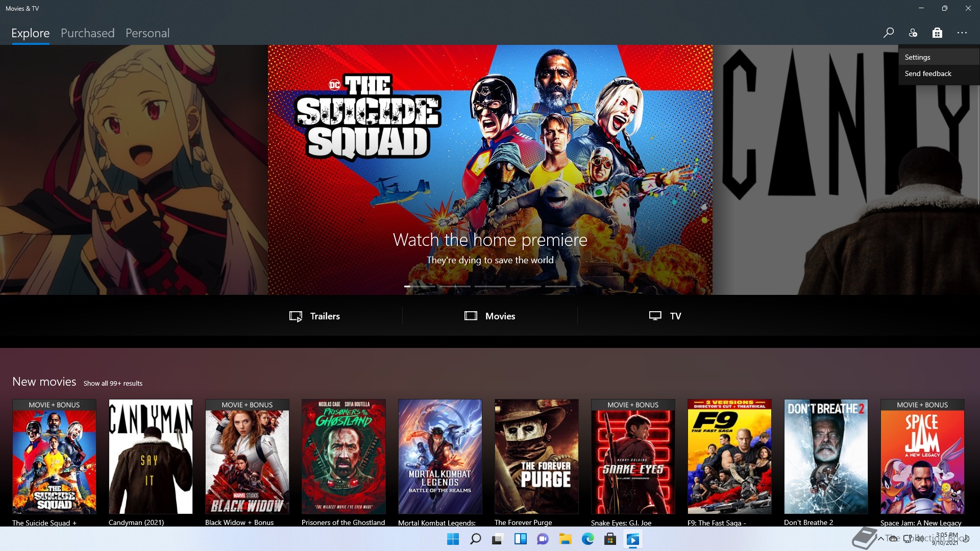Open the search magnifier icon
This screenshot has width=980, height=551.
coord(888,33)
